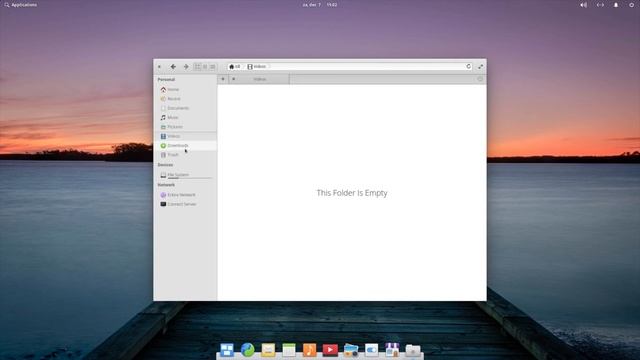Click Connect Server in sidebar

(186, 204)
